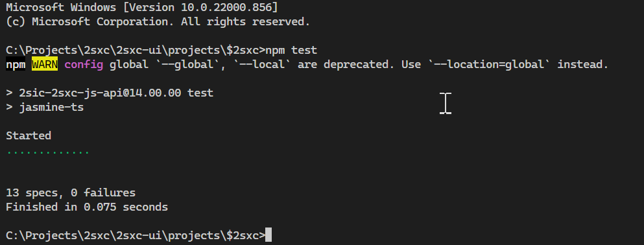644x245 pixels.
Task: Click the '2sic-2sxc-js-api@14.00.00 test' line
Action: pos(110,93)
